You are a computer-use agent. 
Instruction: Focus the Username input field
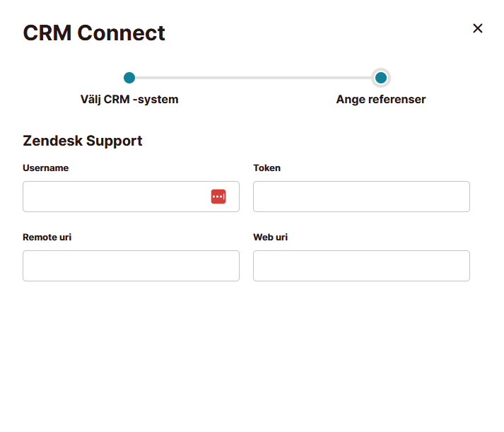click(x=131, y=197)
